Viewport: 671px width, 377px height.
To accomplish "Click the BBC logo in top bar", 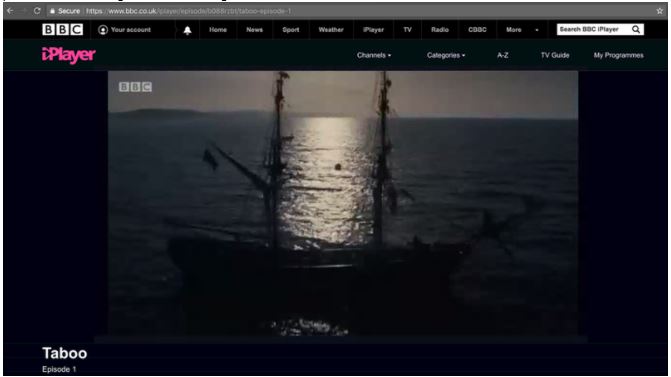I will point(62,30).
